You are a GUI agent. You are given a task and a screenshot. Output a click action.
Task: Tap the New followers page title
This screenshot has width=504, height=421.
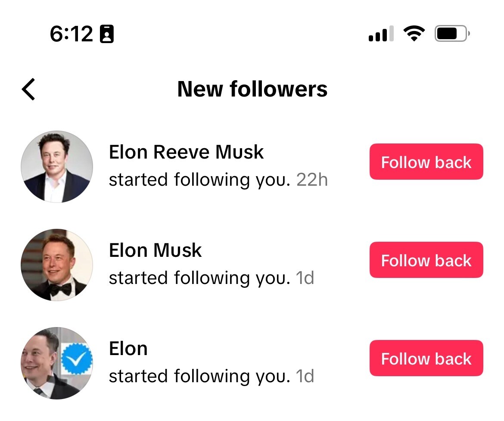click(x=252, y=89)
